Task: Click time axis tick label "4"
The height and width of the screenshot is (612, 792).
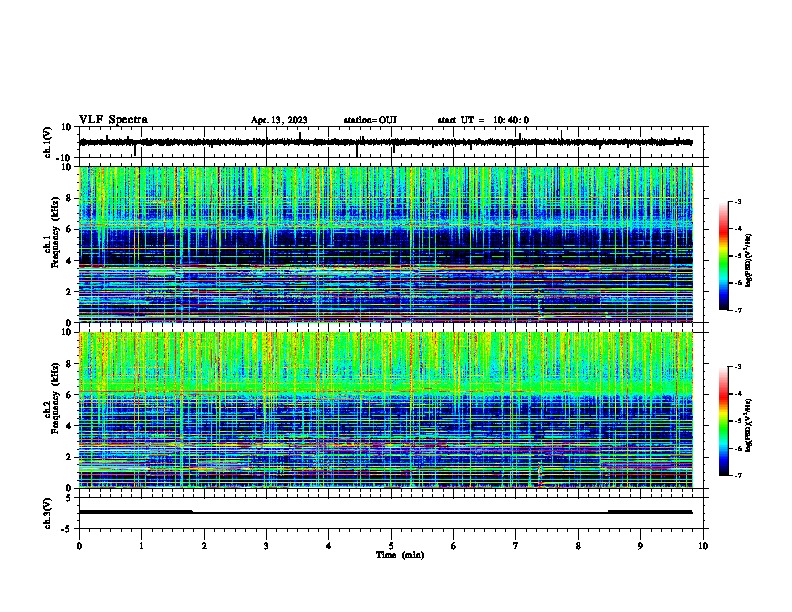Action: 329,546
